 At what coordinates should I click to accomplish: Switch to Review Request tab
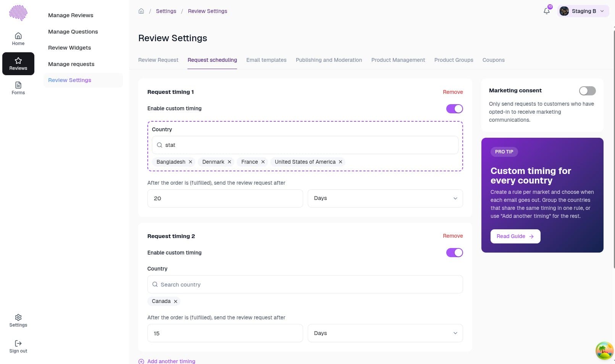158,60
